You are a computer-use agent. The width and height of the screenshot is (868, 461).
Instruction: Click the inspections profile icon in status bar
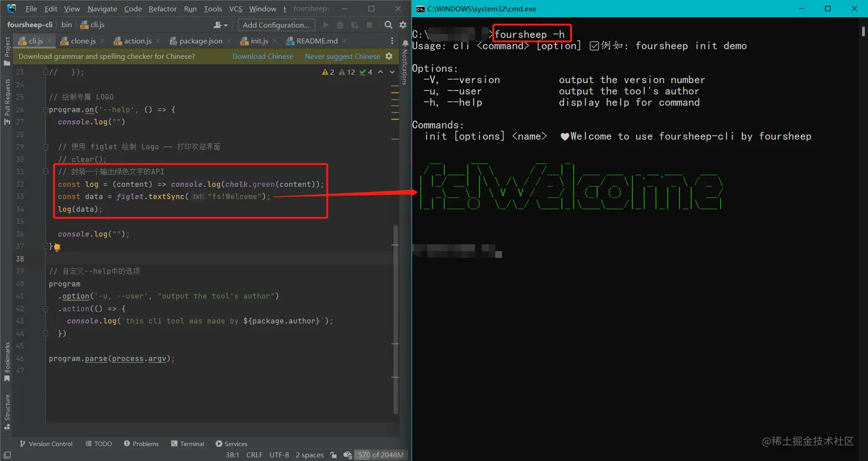tap(347, 455)
